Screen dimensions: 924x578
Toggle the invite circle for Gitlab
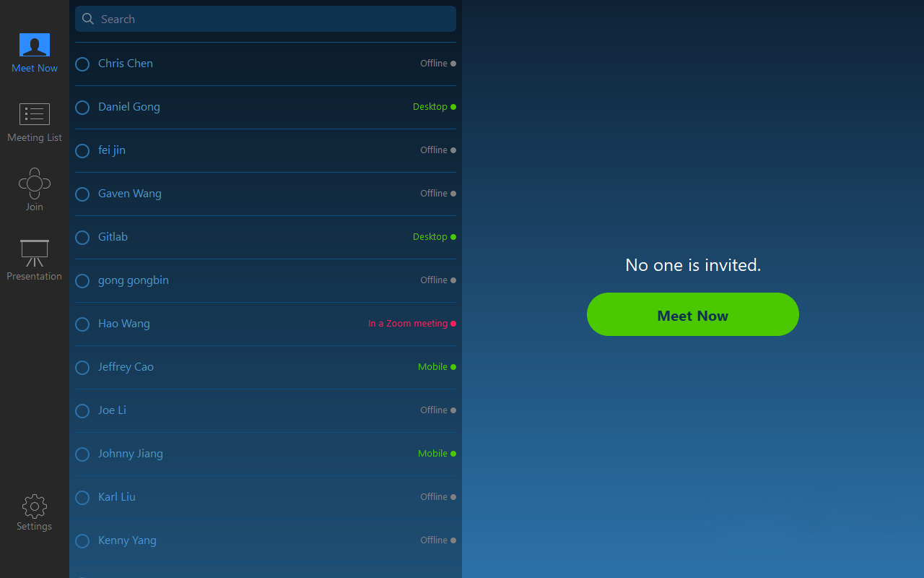tap(82, 238)
